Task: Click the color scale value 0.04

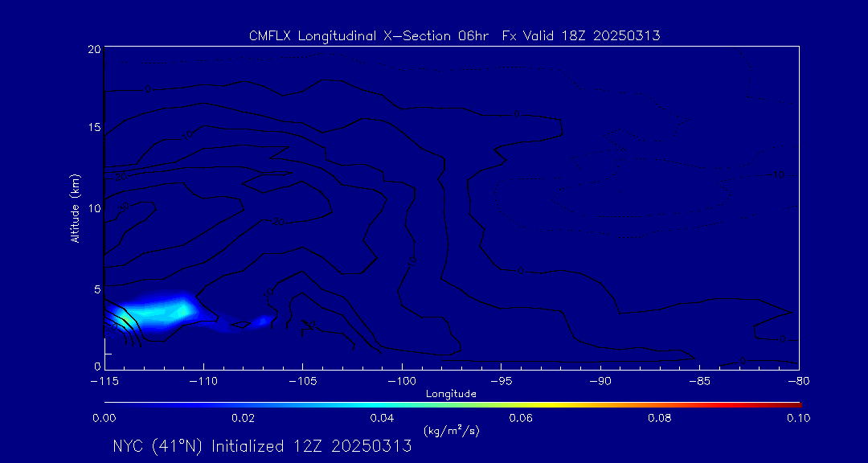Action: coord(383,418)
